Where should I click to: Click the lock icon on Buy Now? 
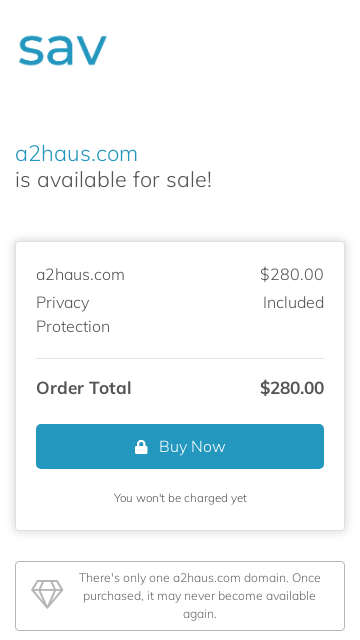tap(141, 447)
